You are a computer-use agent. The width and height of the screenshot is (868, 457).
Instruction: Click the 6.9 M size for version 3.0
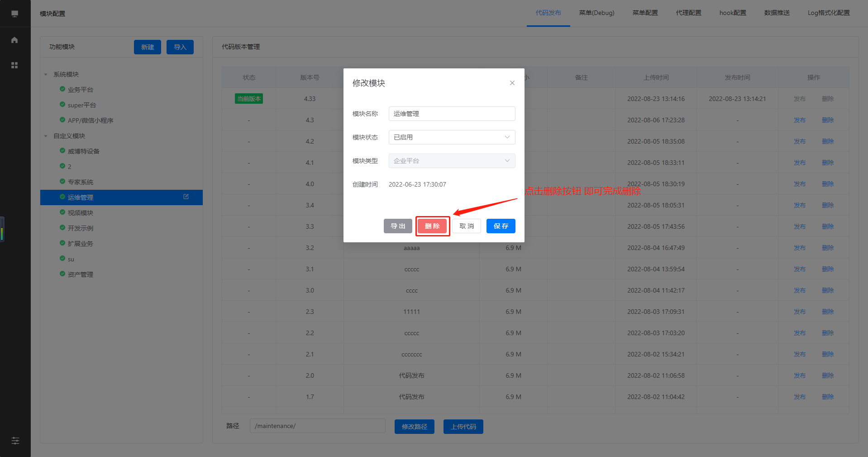tap(513, 290)
